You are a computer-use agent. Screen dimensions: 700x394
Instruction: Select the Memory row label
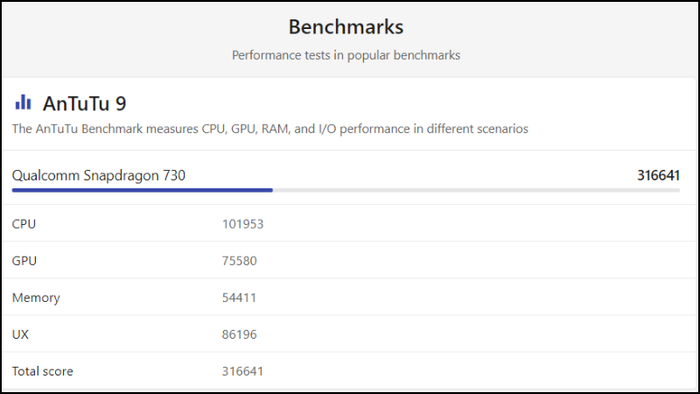pos(36,298)
